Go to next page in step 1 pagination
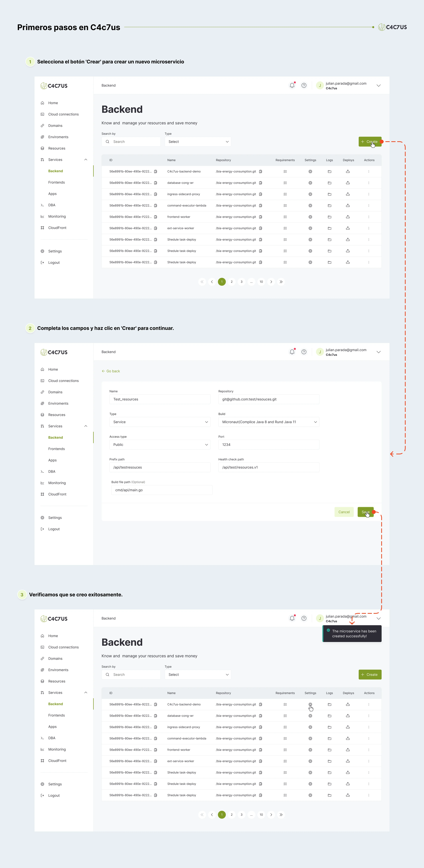 pyautogui.click(x=271, y=282)
